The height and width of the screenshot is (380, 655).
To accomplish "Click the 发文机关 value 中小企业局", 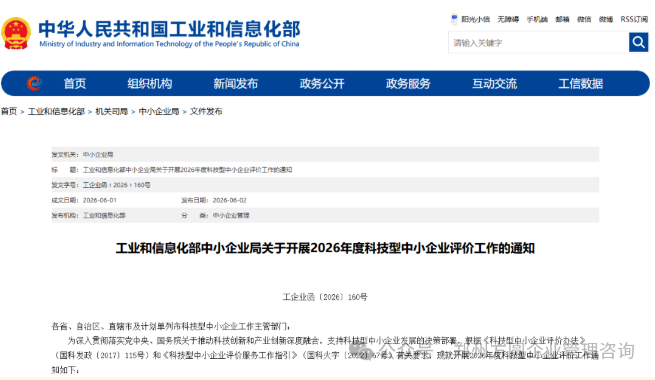I will [x=98, y=155].
